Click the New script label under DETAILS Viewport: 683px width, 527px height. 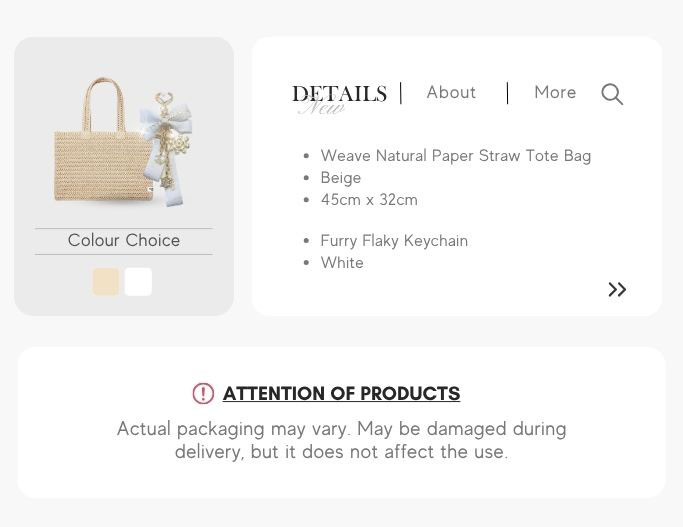pyautogui.click(x=321, y=108)
